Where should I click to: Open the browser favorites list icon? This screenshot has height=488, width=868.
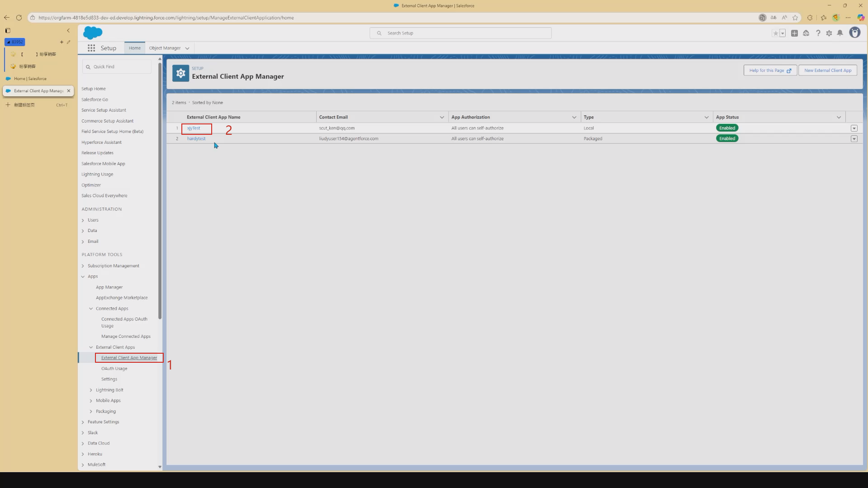click(x=824, y=18)
